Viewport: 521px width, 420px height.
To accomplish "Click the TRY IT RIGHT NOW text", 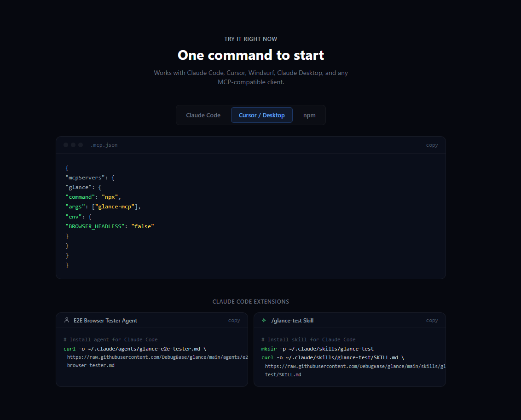I will click(250, 39).
